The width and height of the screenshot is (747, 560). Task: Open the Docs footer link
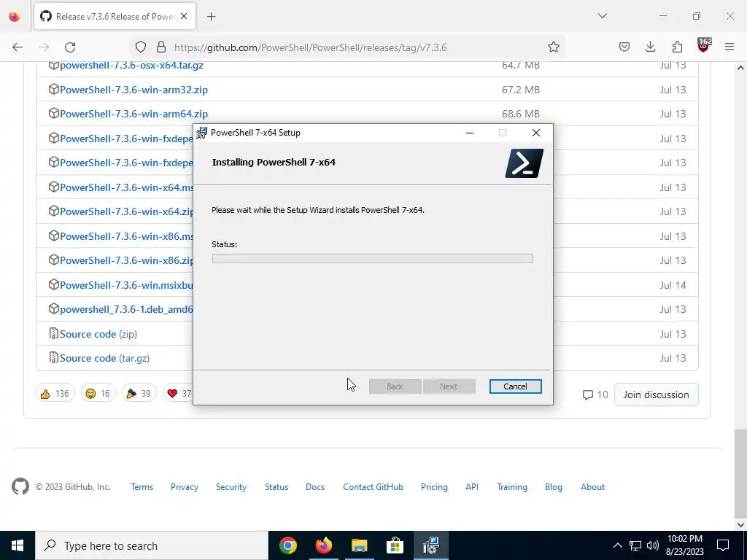coord(315,487)
